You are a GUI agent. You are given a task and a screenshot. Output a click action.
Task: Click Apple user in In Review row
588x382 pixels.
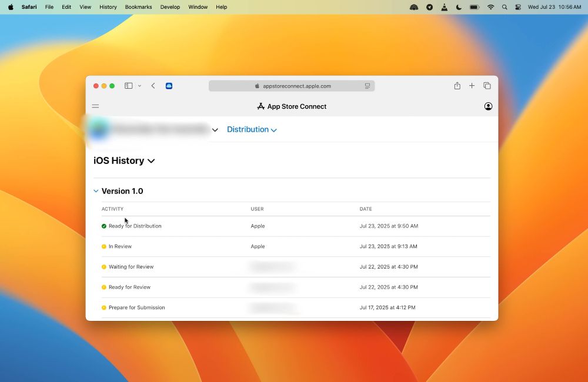258,246
